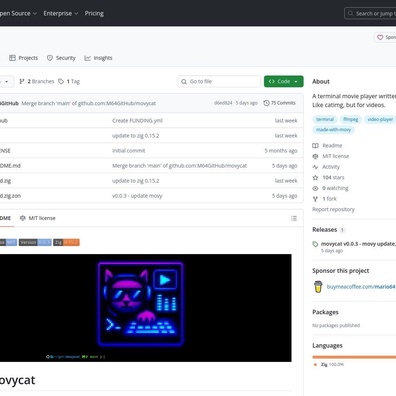Click the orange Zig language bar

[354, 357]
